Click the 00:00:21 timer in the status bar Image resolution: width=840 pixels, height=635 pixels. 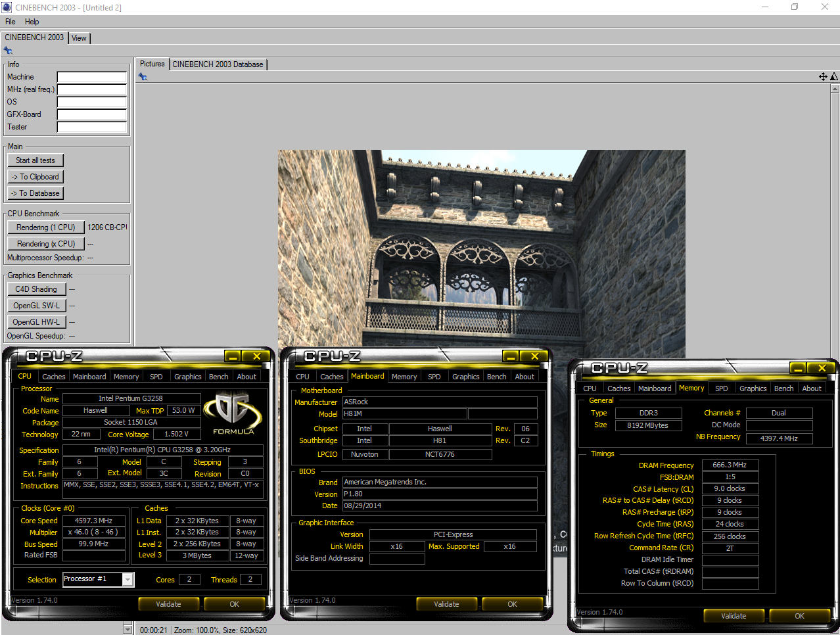click(154, 630)
